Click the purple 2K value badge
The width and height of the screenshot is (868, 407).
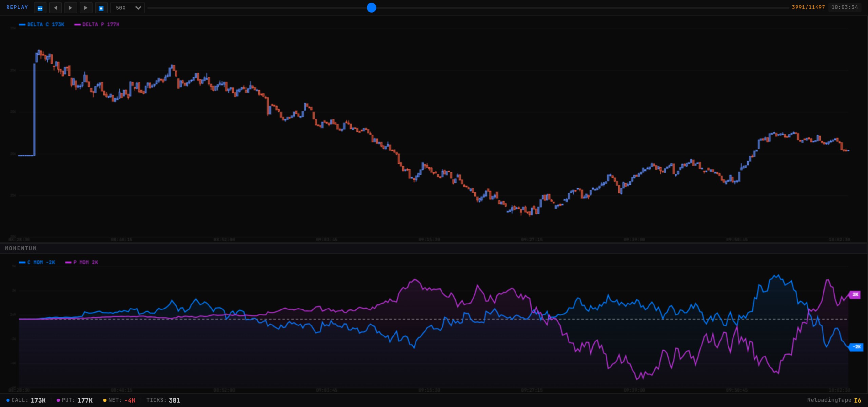pos(855,295)
